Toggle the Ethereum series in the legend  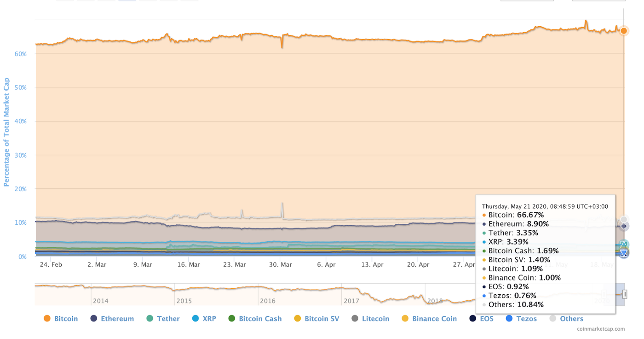[113, 319]
